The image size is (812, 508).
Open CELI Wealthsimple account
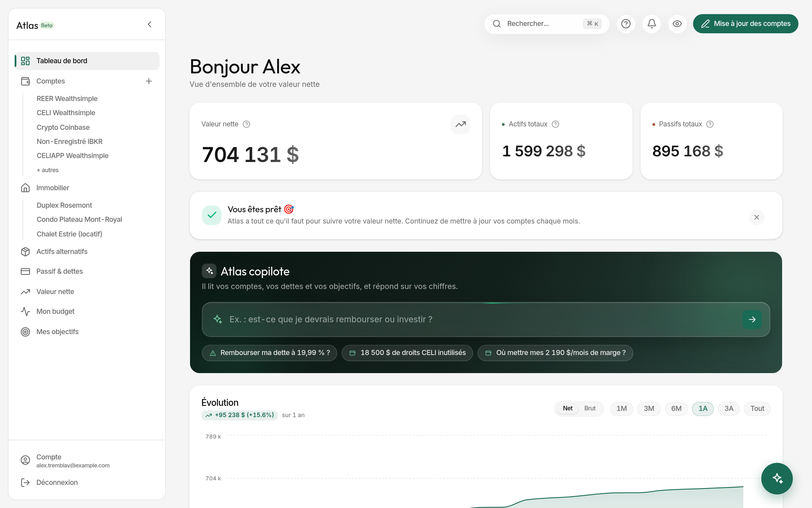(x=66, y=113)
